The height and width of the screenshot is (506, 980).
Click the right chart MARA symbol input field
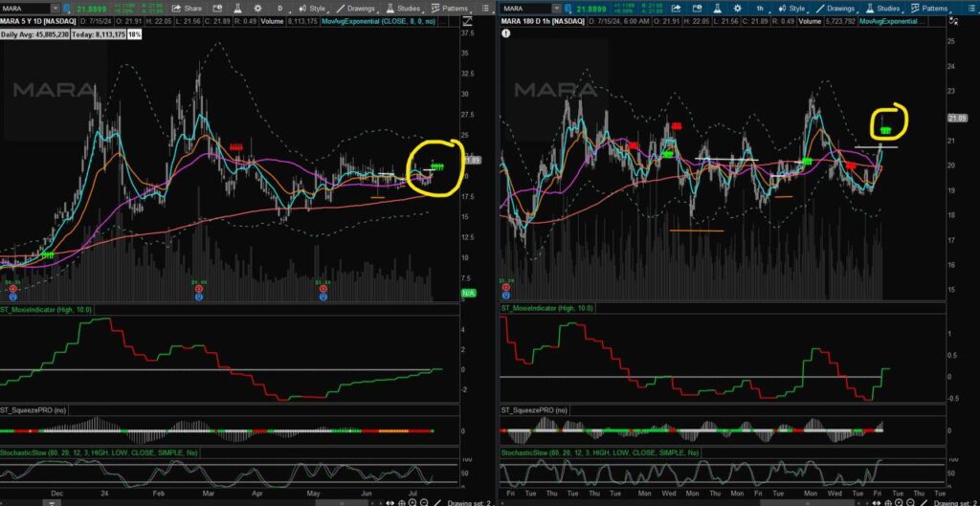click(526, 8)
